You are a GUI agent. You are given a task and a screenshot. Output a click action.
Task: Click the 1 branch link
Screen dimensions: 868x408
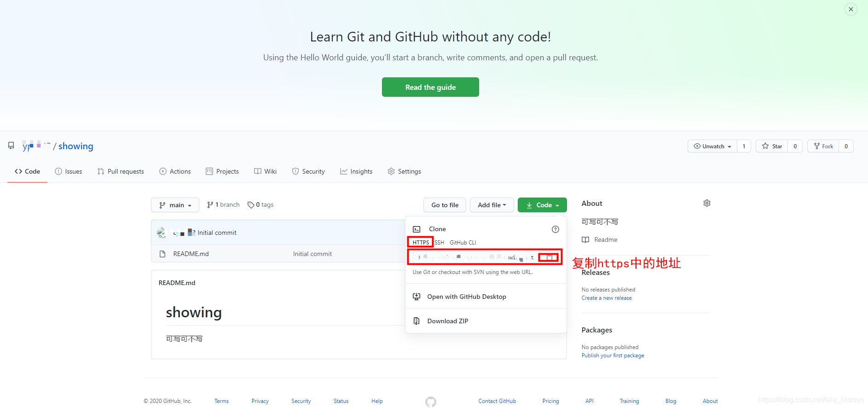[223, 204]
